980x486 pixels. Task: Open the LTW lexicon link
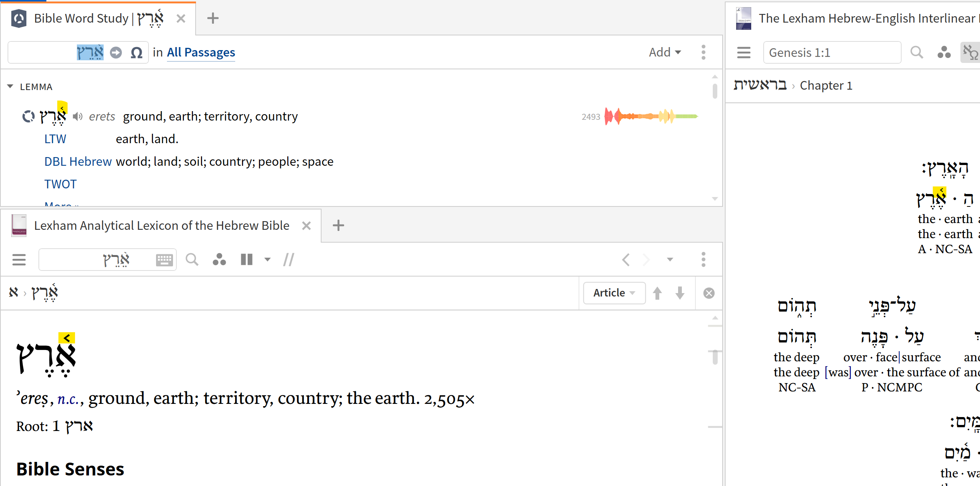[x=55, y=139]
